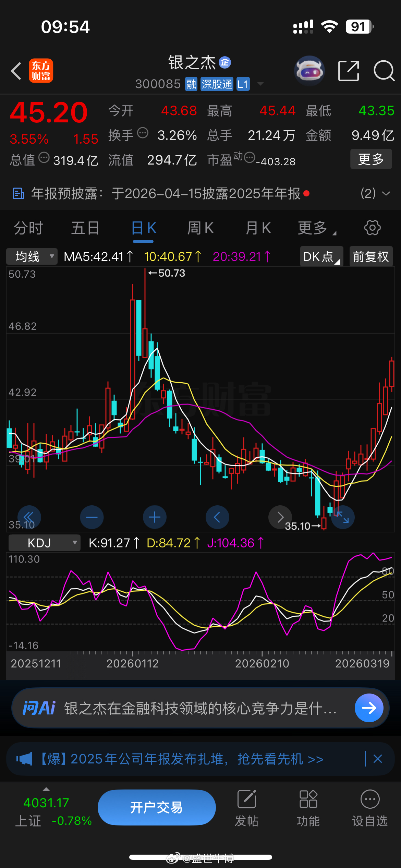The image size is (401, 868).
Task: Open the KDJ indicator dropdown
Action: click(x=45, y=543)
